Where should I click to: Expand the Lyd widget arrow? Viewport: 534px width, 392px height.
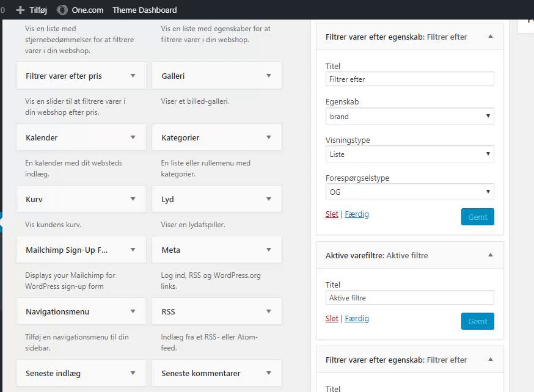click(268, 199)
